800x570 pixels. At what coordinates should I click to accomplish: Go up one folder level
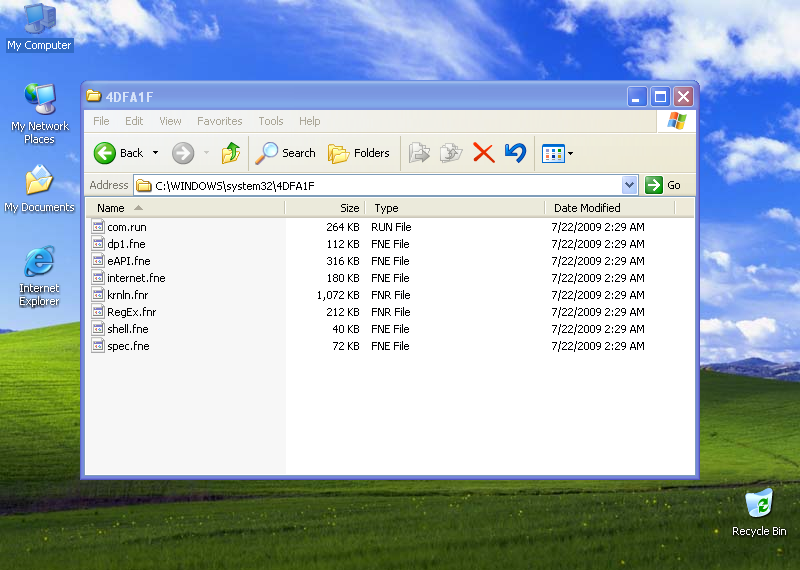[x=231, y=153]
